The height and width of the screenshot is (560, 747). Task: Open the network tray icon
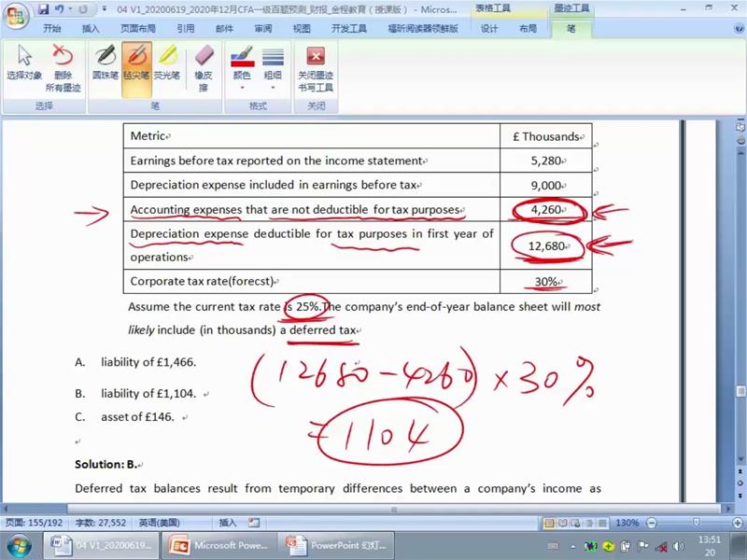tap(660, 547)
